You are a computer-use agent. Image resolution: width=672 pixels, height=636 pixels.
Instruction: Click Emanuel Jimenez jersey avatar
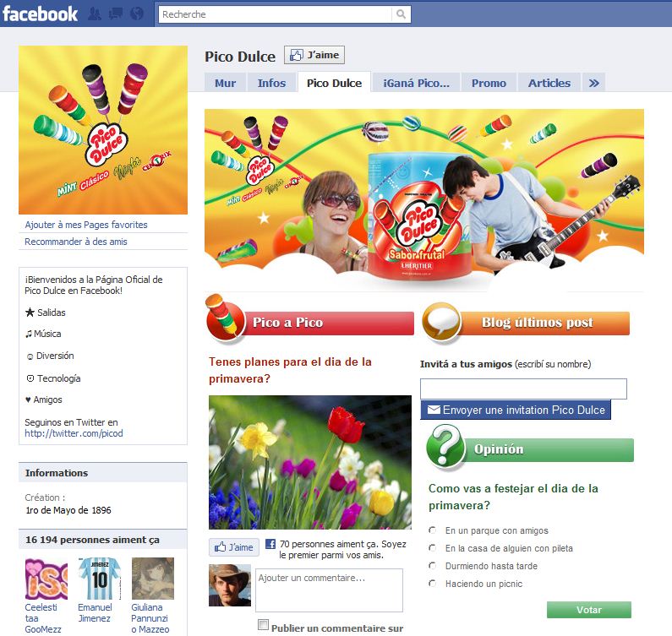[x=100, y=579]
